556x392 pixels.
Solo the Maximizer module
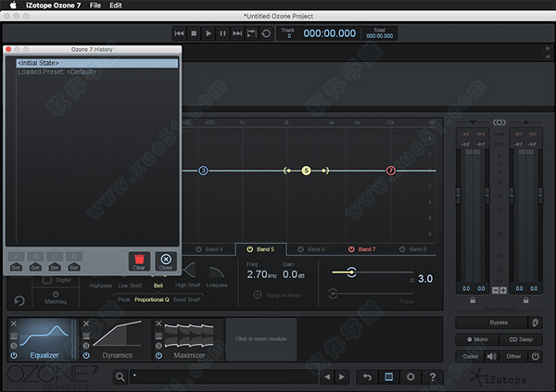click(x=158, y=346)
